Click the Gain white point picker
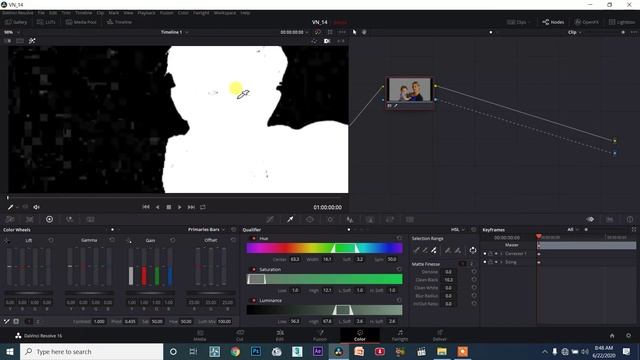This screenshot has height=360, width=640. coord(129,240)
